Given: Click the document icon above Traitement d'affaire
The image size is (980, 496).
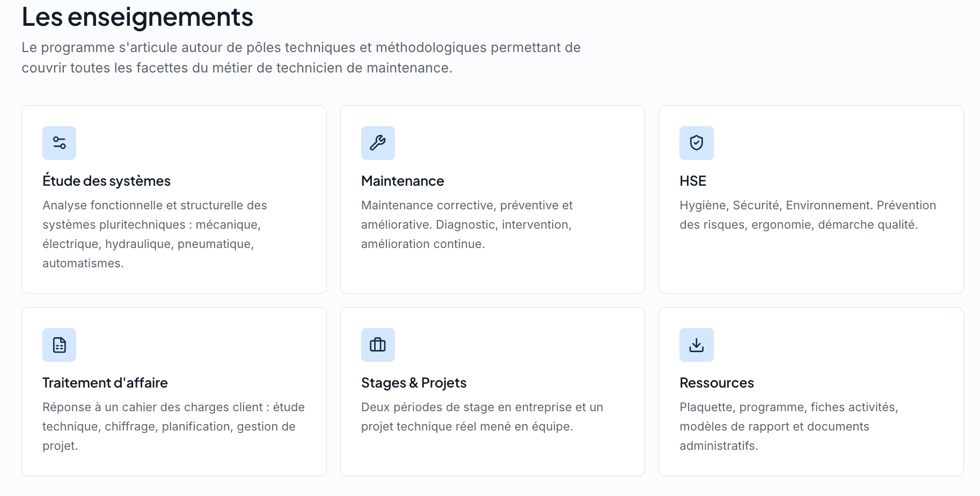Looking at the screenshot, I should pos(59,345).
